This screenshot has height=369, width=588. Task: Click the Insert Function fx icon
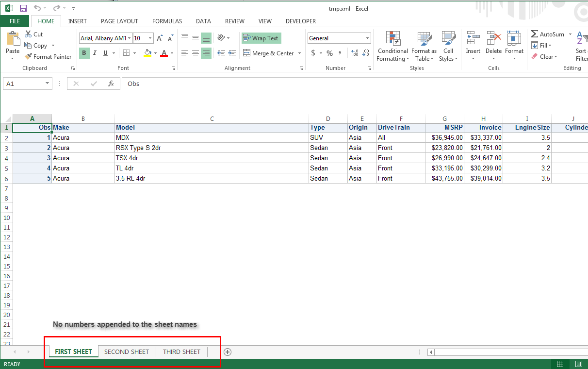[x=111, y=84]
